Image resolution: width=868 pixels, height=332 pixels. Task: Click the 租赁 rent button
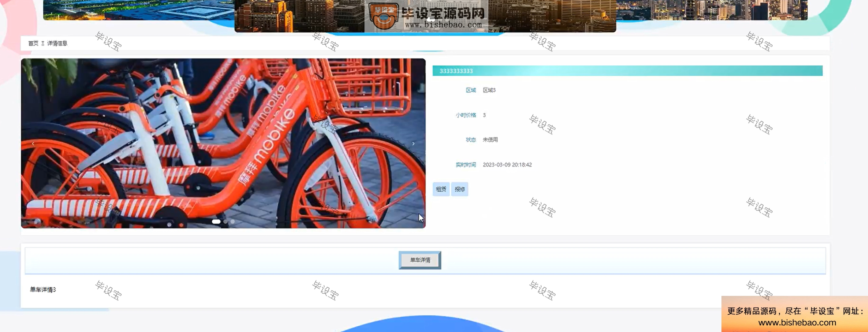[x=441, y=189]
